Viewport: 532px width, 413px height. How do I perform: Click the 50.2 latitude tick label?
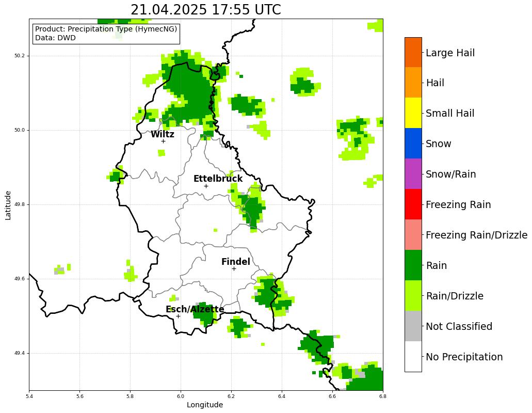(x=20, y=56)
